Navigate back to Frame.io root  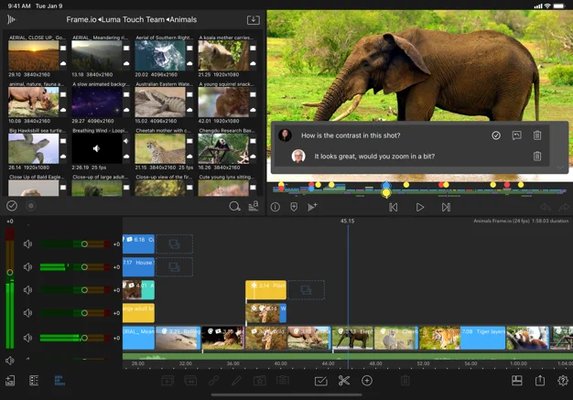(x=81, y=20)
